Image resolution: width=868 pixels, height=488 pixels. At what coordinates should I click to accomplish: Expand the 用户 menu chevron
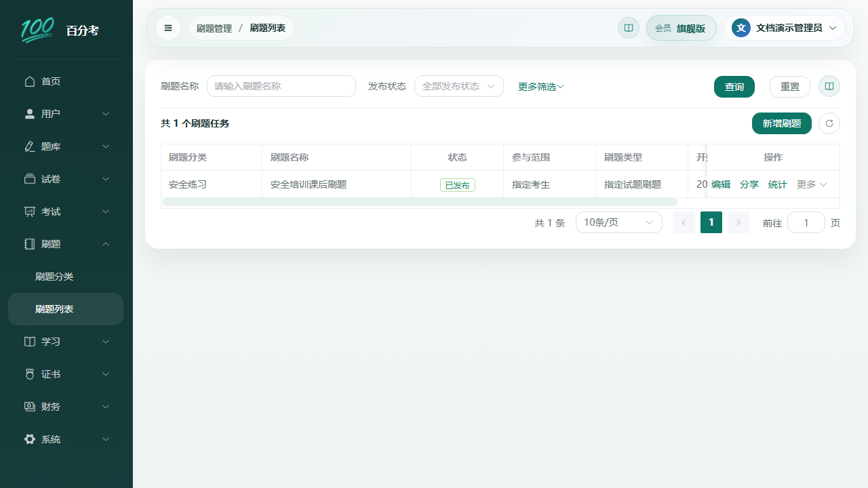point(106,114)
